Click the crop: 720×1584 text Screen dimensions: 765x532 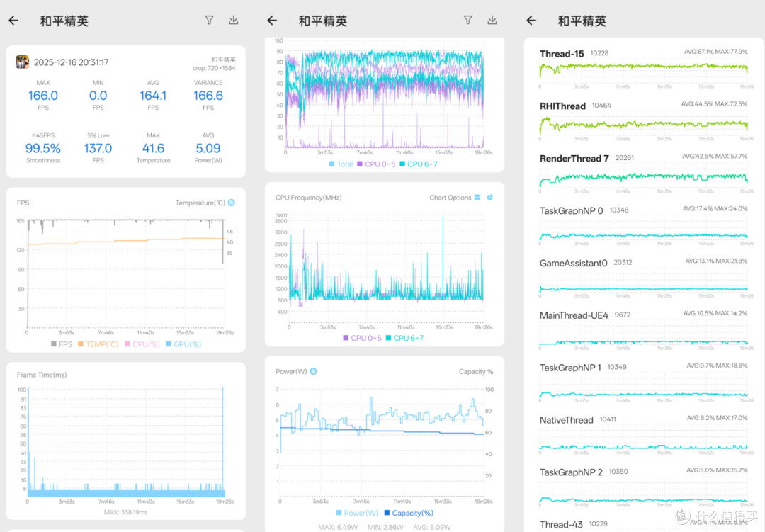coord(214,68)
